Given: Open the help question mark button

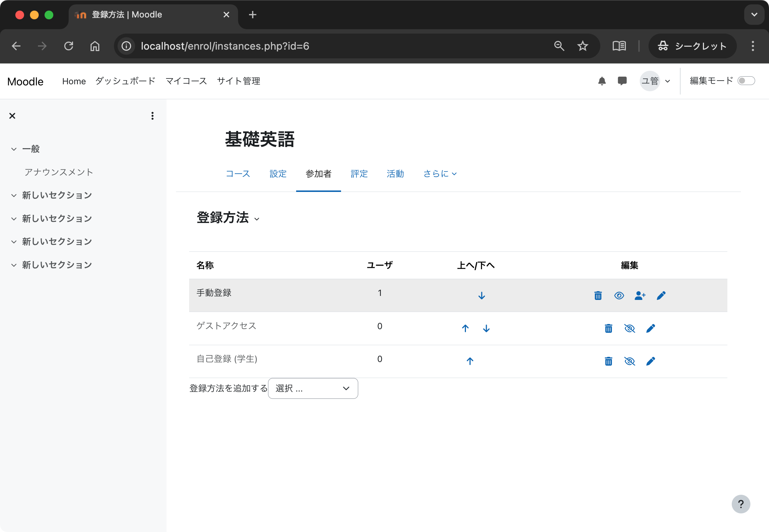Looking at the screenshot, I should (741, 504).
